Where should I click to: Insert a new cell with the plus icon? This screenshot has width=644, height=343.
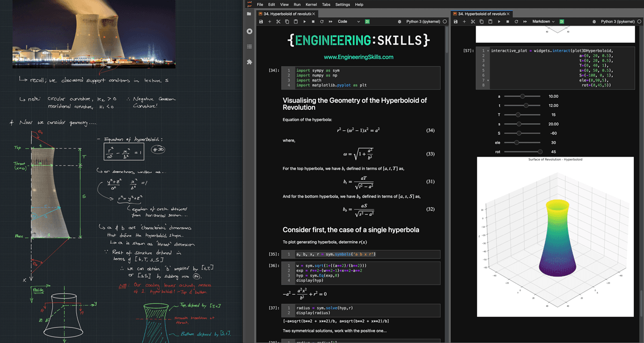pyautogui.click(x=270, y=21)
